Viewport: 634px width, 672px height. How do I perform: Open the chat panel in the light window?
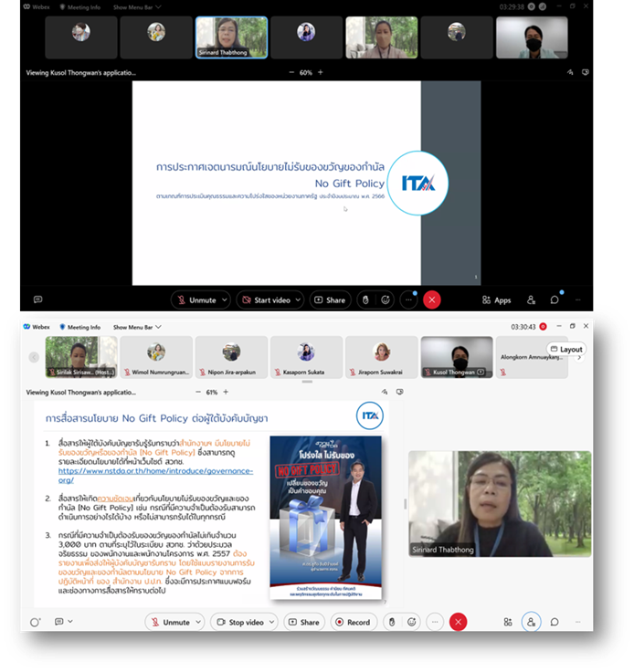554,622
